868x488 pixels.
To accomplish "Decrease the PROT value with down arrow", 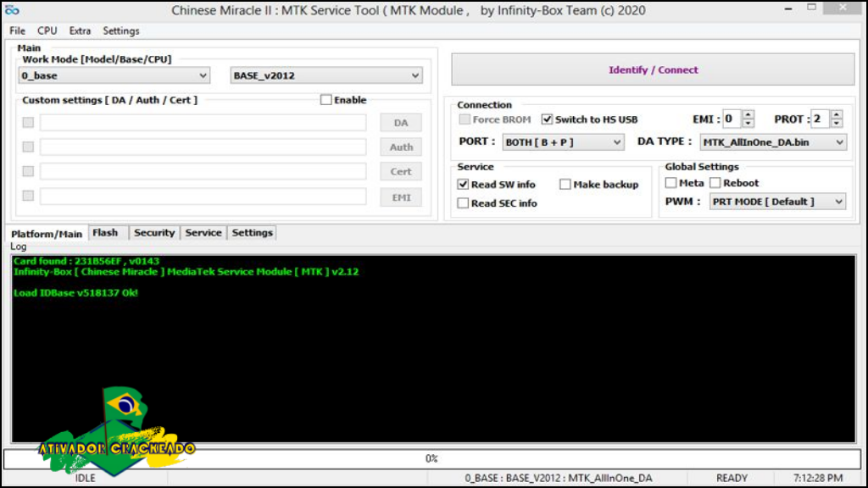I will (837, 123).
